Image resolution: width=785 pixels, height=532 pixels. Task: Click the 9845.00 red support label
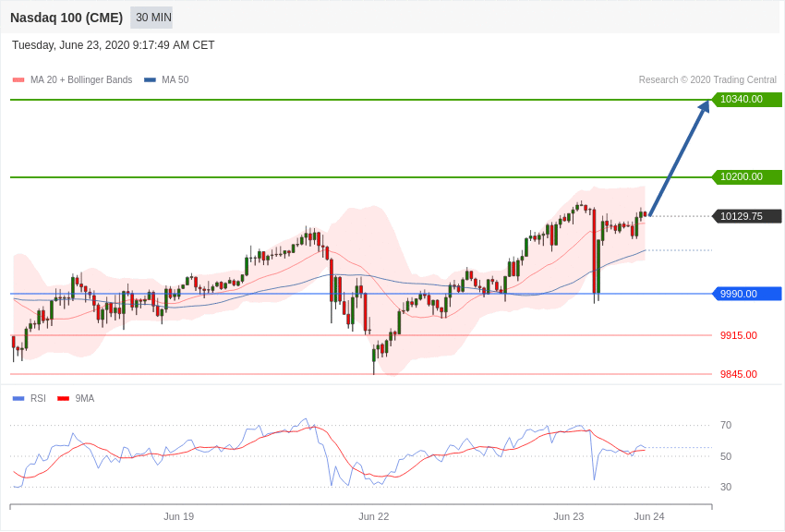point(738,374)
